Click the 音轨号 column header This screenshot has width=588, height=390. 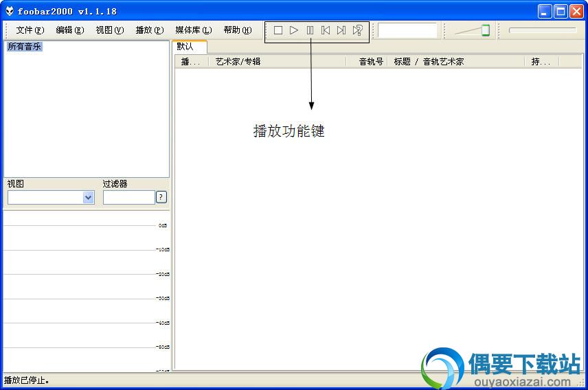(367, 62)
